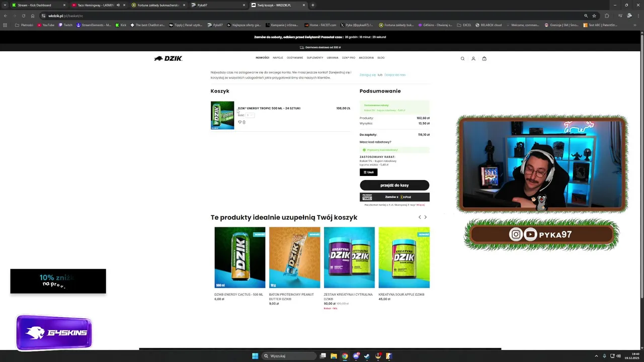Show next recommended products arrow

pyautogui.click(x=425, y=217)
